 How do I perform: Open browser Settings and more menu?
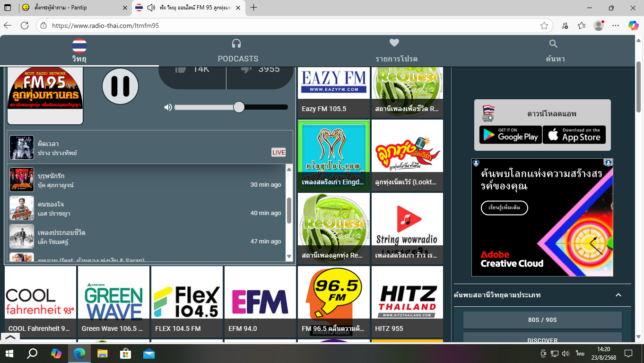click(x=615, y=26)
